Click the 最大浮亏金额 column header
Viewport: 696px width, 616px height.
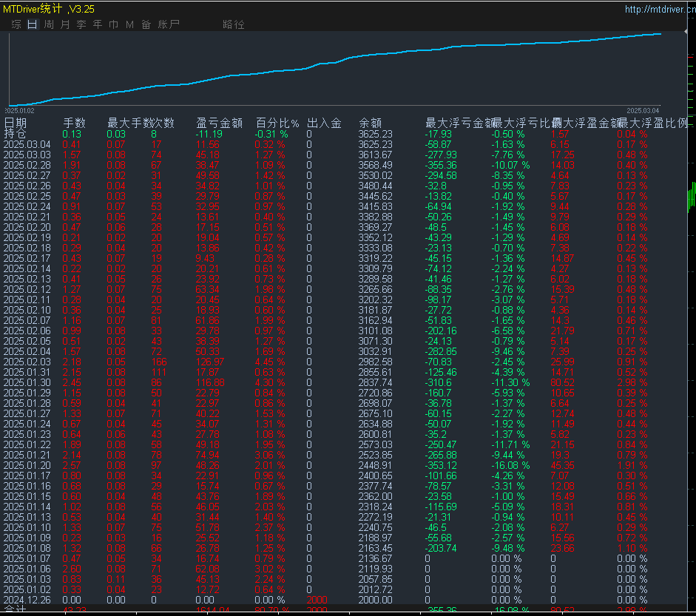(x=459, y=123)
